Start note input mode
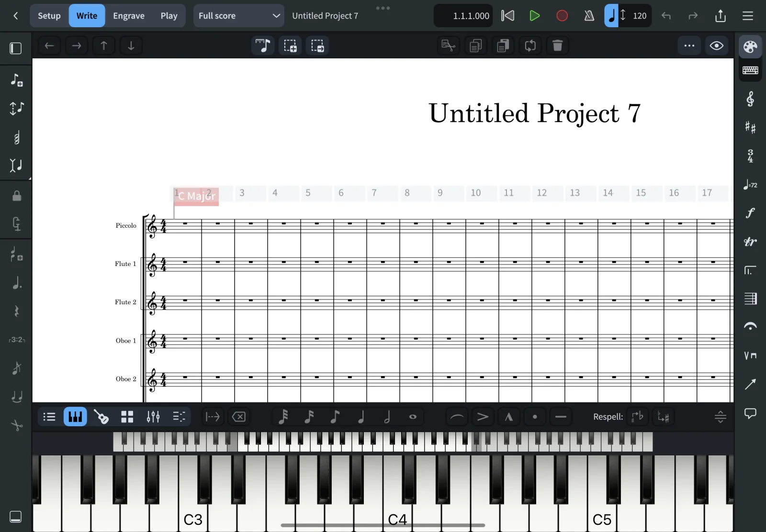The height and width of the screenshot is (532, 766). point(263,46)
